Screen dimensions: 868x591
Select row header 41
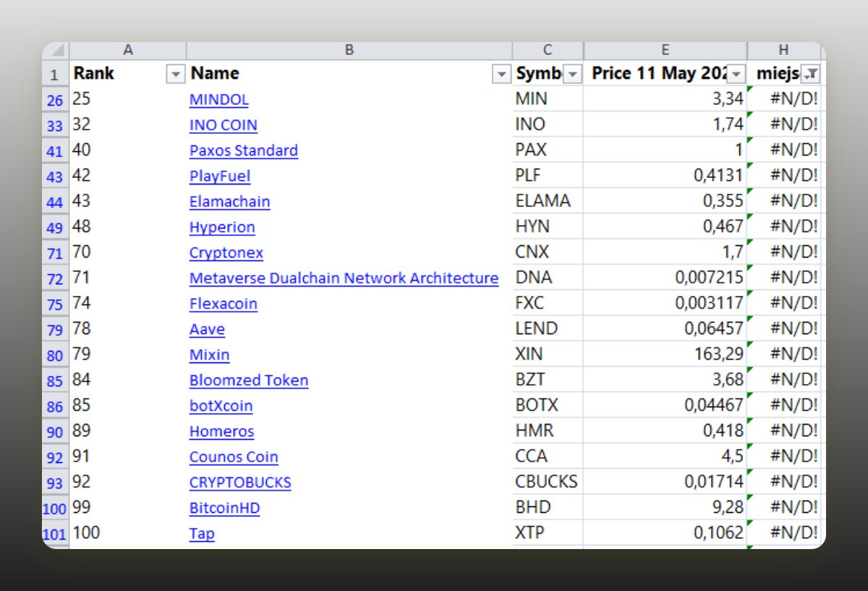point(56,150)
